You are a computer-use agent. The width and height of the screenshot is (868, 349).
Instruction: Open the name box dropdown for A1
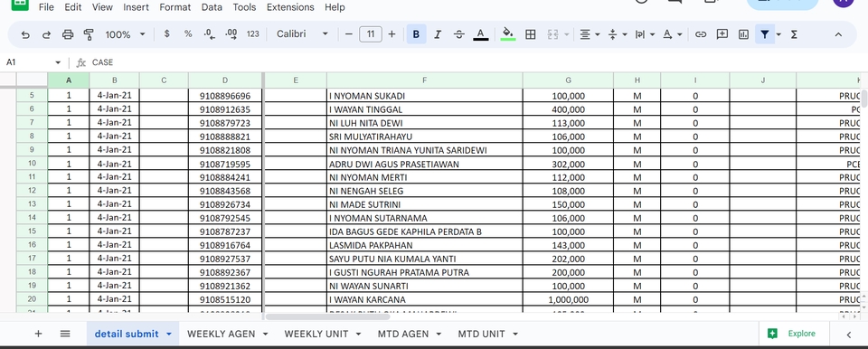click(x=58, y=62)
